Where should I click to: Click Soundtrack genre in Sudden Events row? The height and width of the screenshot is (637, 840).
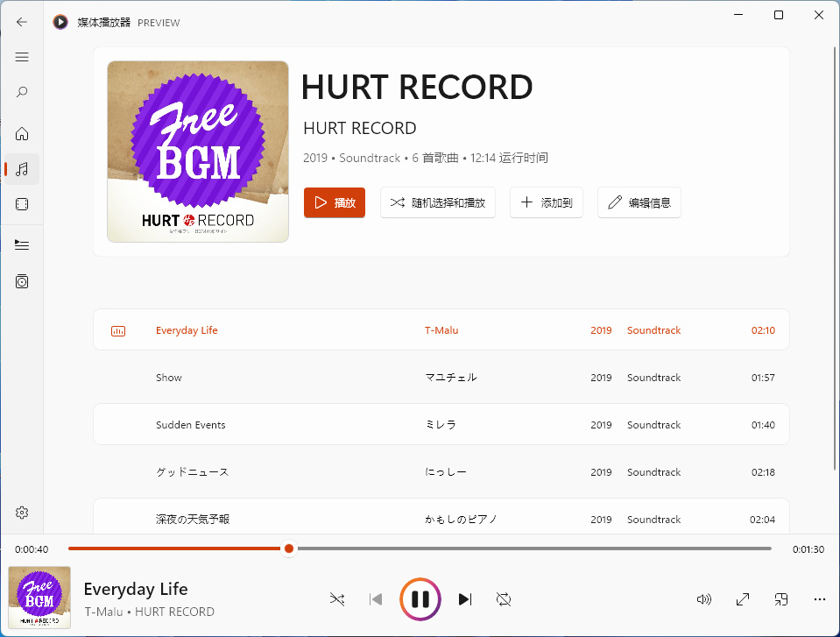tap(653, 424)
